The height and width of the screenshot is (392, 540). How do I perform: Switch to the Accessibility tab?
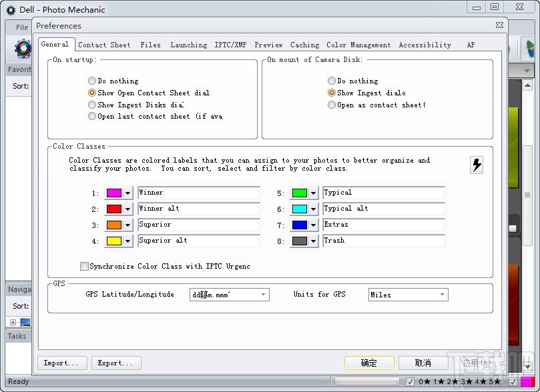(425, 45)
